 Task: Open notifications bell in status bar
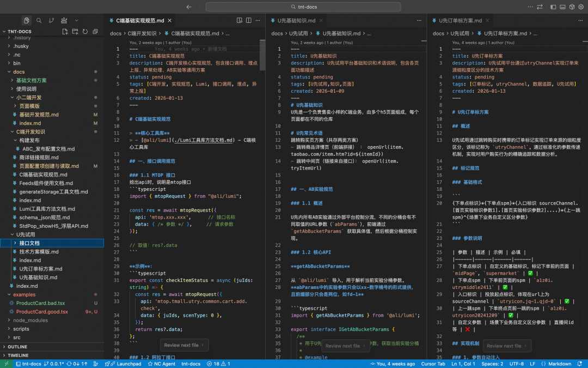(580, 364)
